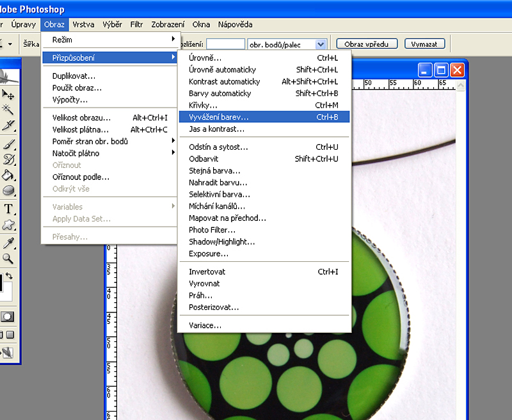Select the Move tool

click(8, 95)
